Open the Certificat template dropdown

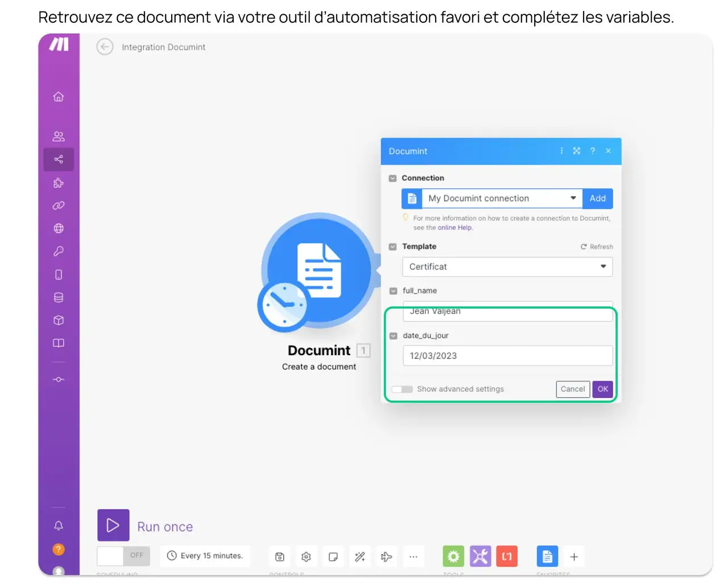(507, 266)
